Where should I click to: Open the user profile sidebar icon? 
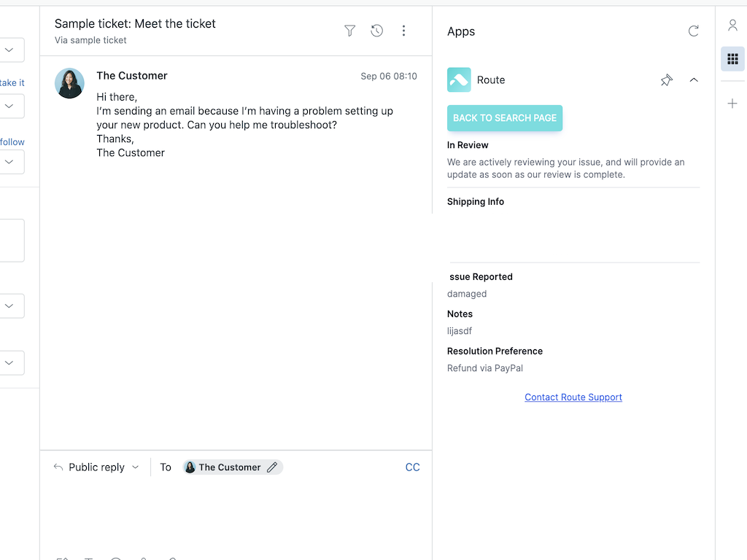coord(732,26)
